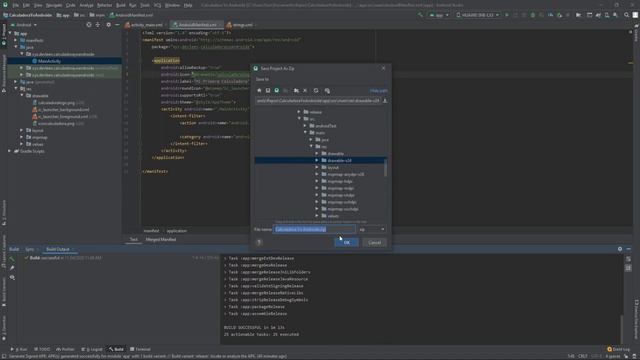Open the Build menu
Viewport: 640px width, 360px height.
point(121,5)
